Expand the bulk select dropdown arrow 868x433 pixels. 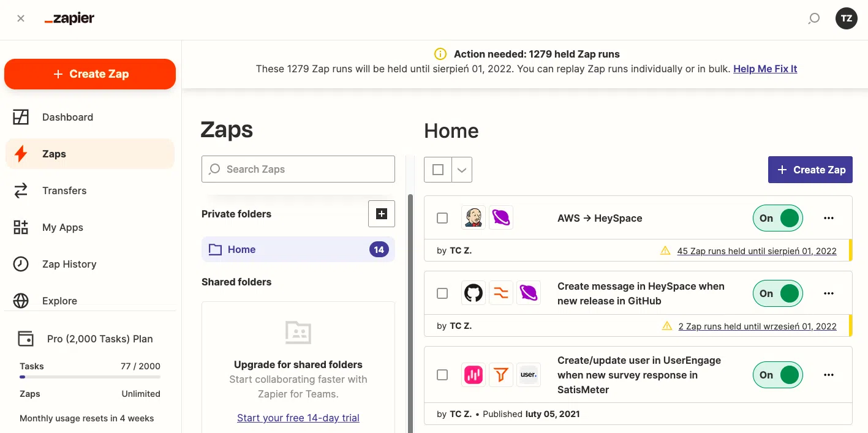point(462,170)
